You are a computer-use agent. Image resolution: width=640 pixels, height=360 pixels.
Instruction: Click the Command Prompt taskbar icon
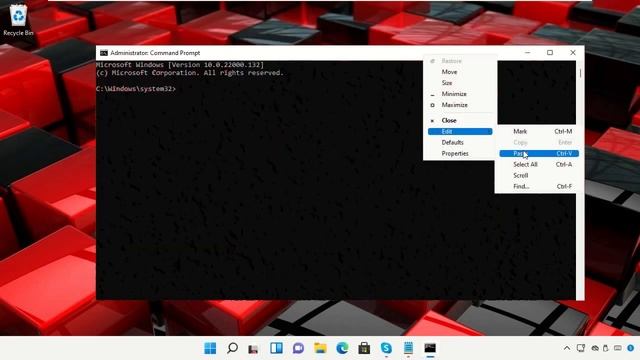430,348
